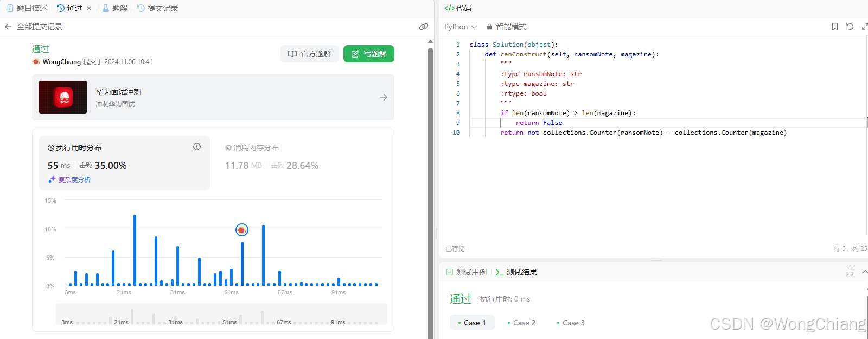Click the clock icon beside 执行用时分布
This screenshot has width=868, height=339.
pos(51,148)
